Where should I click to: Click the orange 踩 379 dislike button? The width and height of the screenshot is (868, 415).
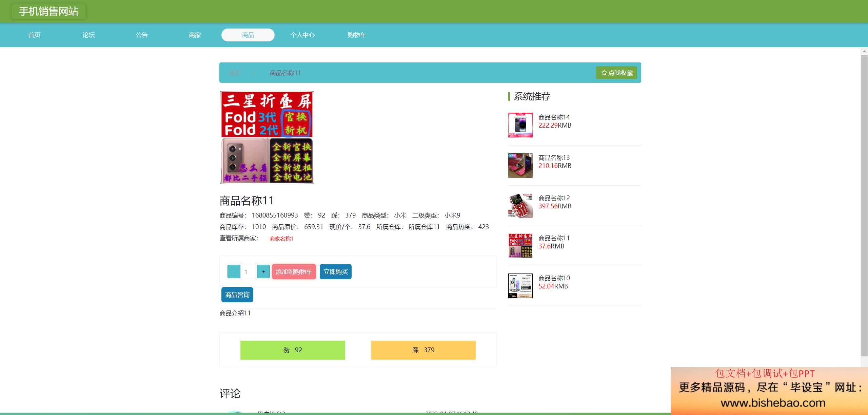[x=423, y=350]
